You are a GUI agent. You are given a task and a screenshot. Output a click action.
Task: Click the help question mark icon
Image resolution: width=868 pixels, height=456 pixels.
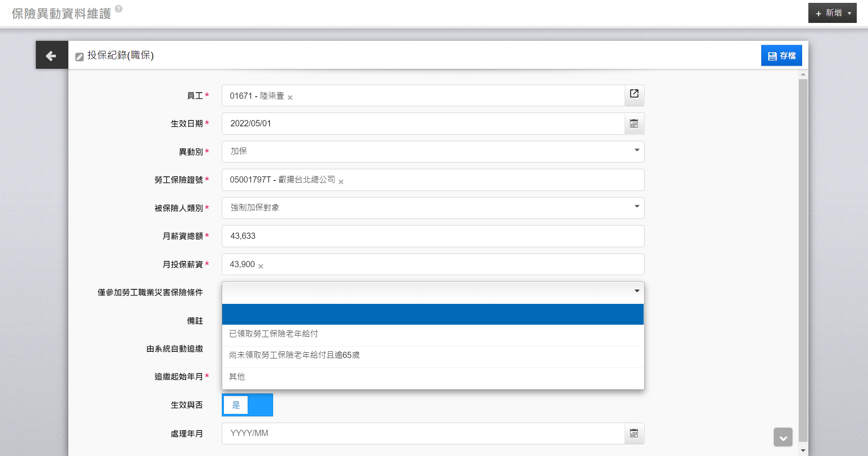point(119,9)
